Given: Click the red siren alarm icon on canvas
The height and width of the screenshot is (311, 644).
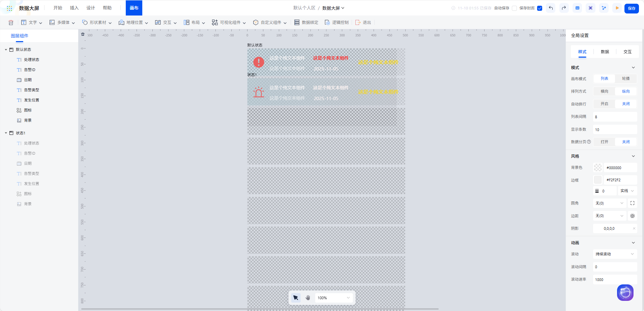Looking at the screenshot, I should tap(259, 92).
